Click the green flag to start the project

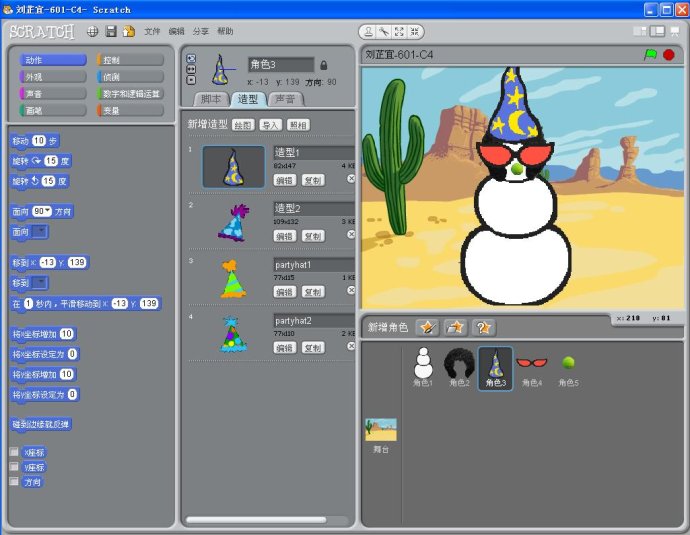click(651, 55)
